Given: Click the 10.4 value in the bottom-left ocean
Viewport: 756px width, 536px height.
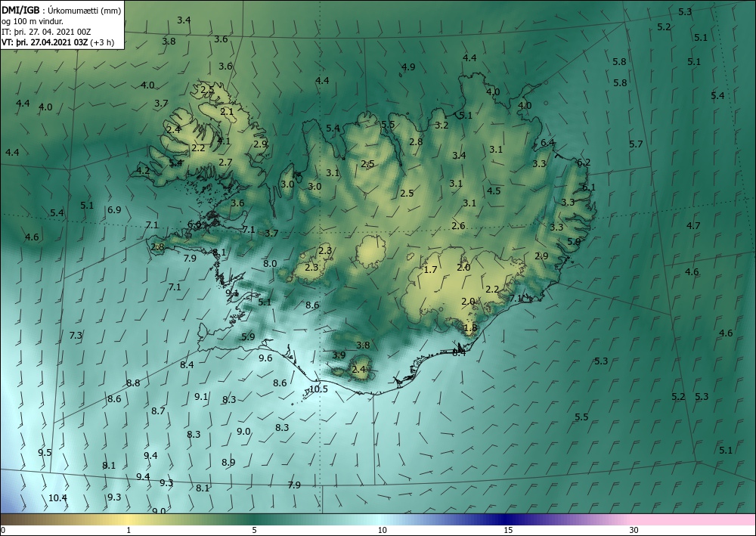Looking at the screenshot, I should pyautogui.click(x=57, y=498).
